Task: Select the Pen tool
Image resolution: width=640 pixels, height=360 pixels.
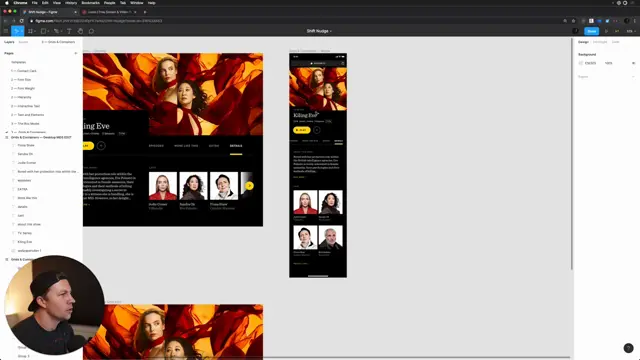Action: pyautogui.click(x=56, y=31)
